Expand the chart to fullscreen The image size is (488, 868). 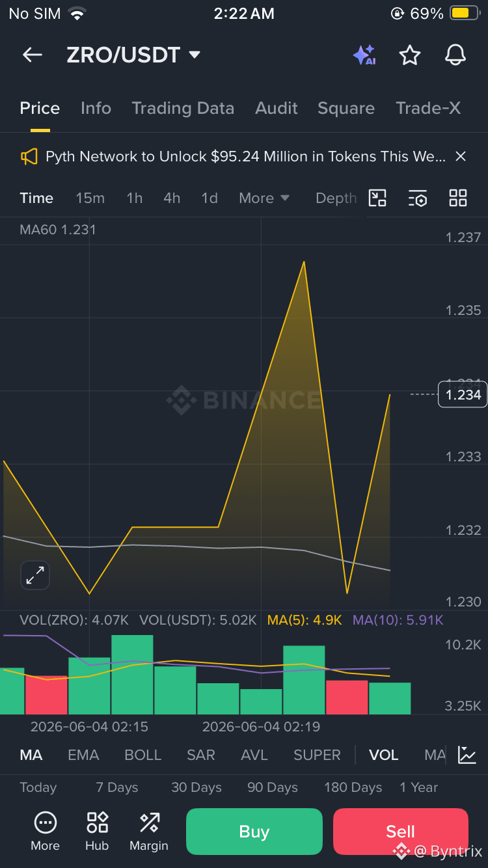[x=35, y=575]
